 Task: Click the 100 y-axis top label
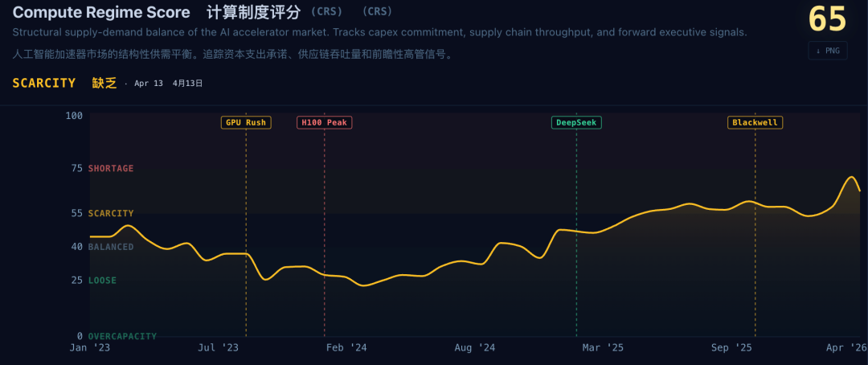tap(74, 116)
